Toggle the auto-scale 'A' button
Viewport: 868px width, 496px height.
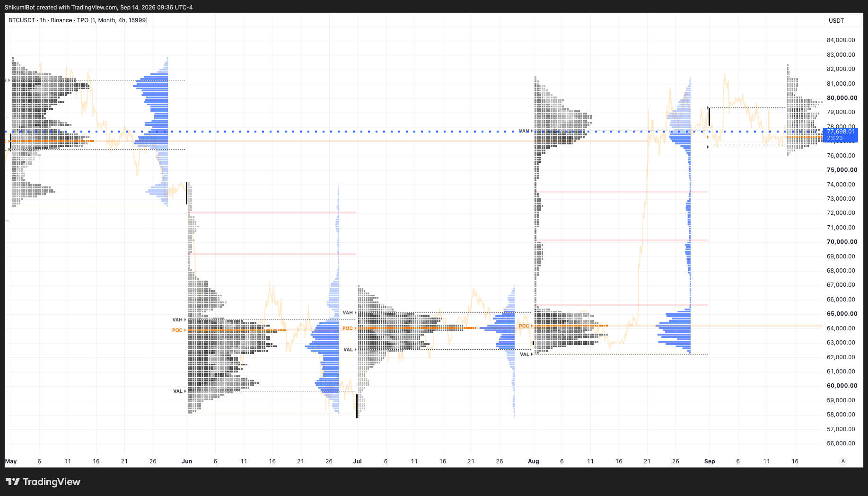(x=842, y=461)
